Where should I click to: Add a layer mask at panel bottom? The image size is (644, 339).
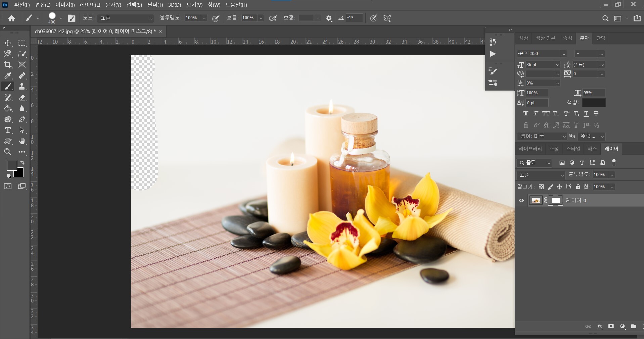click(x=611, y=326)
